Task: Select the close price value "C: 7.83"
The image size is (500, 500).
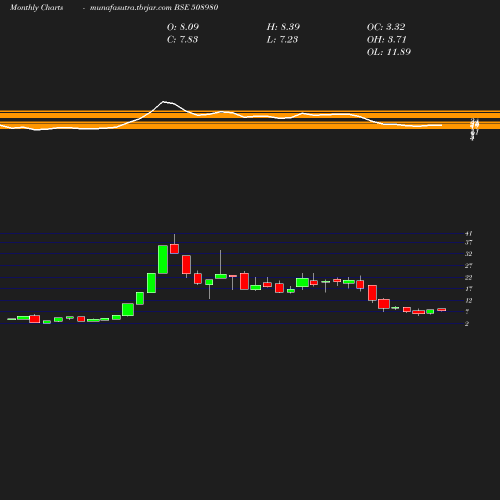Action: pos(182,39)
